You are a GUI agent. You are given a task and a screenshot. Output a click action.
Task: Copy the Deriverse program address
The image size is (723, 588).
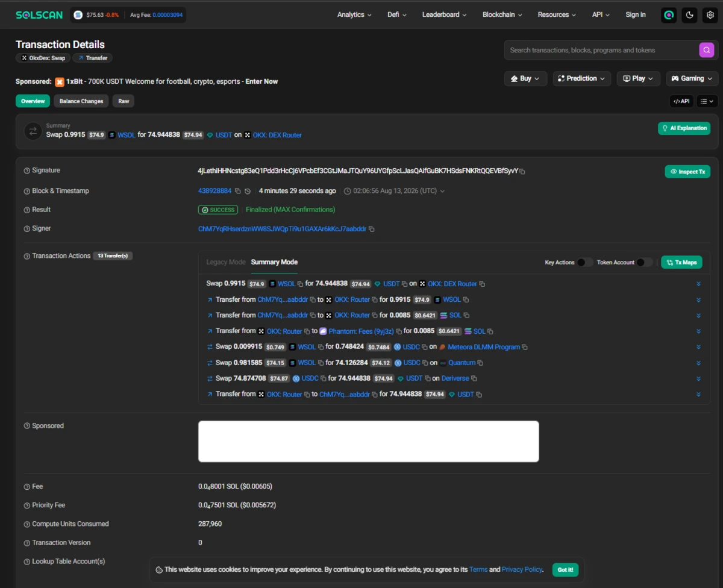pyautogui.click(x=474, y=378)
